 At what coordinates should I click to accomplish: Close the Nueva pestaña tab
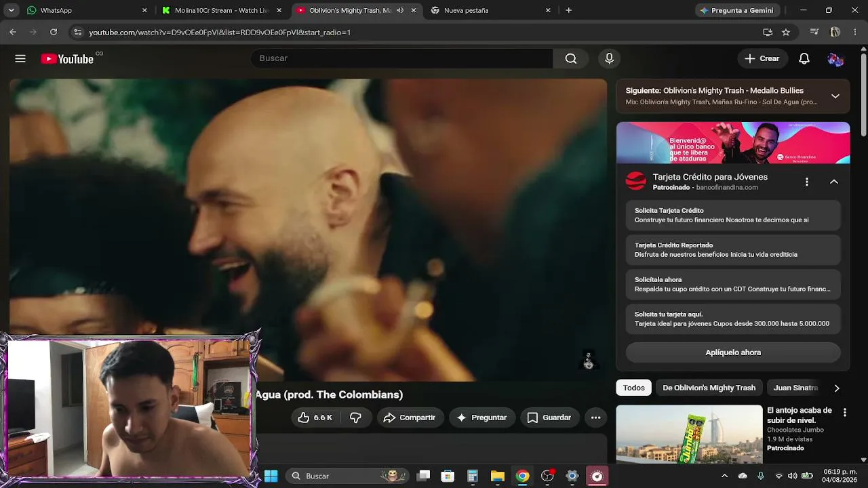(x=548, y=10)
